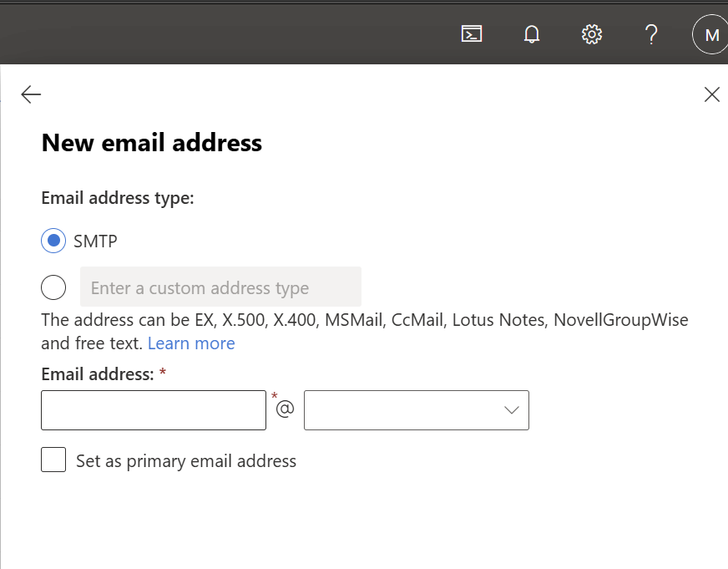Open the help question mark
Viewport: 728px width, 569px height.
click(x=651, y=34)
